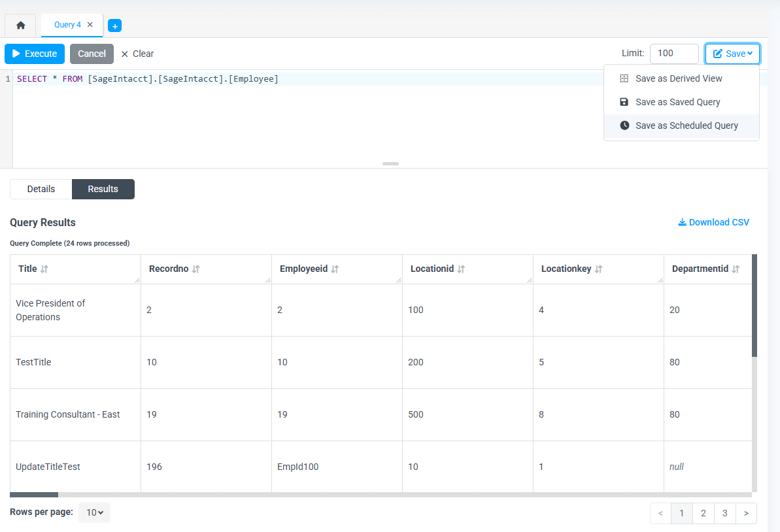This screenshot has height=532, width=780.
Task: Click the disk icon for Save as Saved Query
Action: [624, 101]
